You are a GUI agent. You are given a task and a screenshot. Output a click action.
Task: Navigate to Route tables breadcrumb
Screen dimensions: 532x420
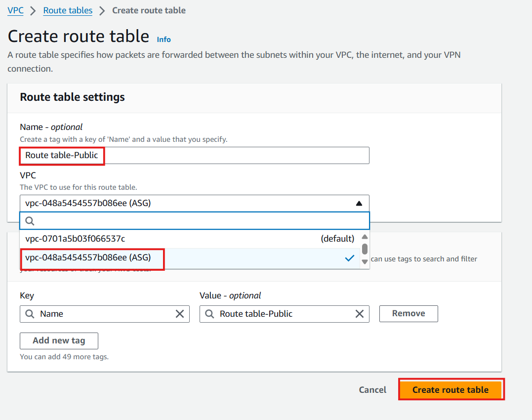68,10
